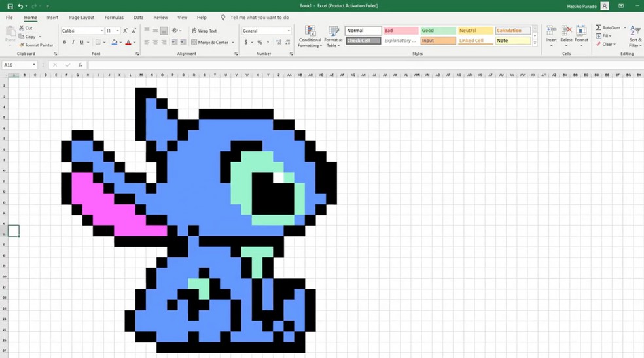The width and height of the screenshot is (644, 358).
Task: Open the font size dropdown
Action: point(117,31)
